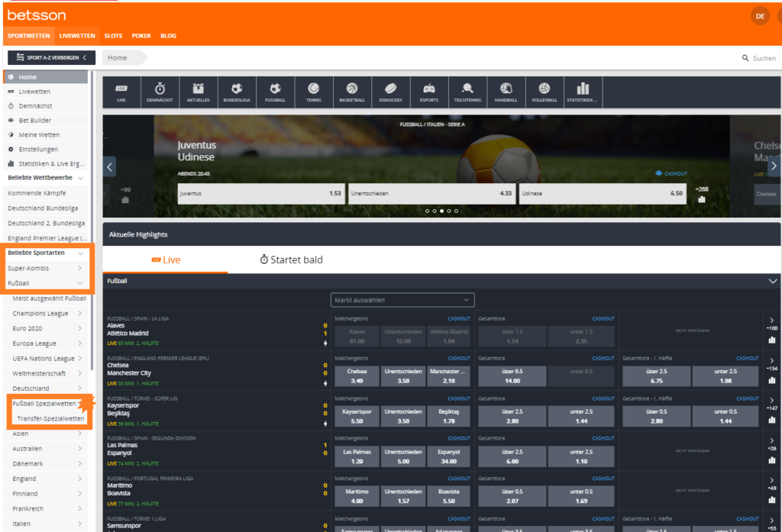Open Transfer-Spezialwetten in sidebar
Viewport: 782px width, 532px height.
[50, 419]
